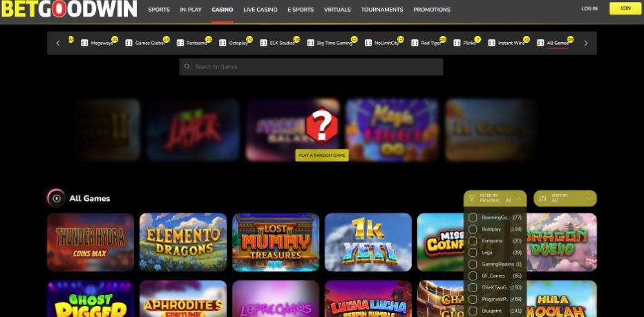This screenshot has width=644, height=317.
Task: Click the sort sliders icon
Action: (542, 198)
